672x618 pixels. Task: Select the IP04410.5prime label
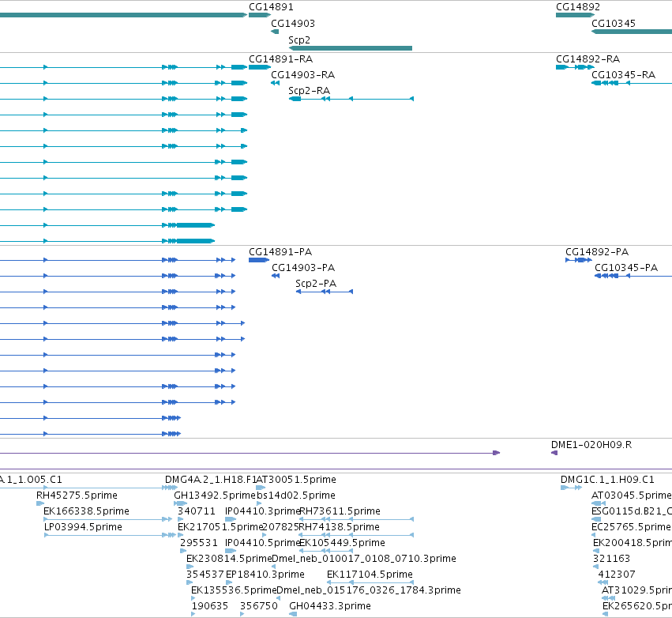coord(262,543)
